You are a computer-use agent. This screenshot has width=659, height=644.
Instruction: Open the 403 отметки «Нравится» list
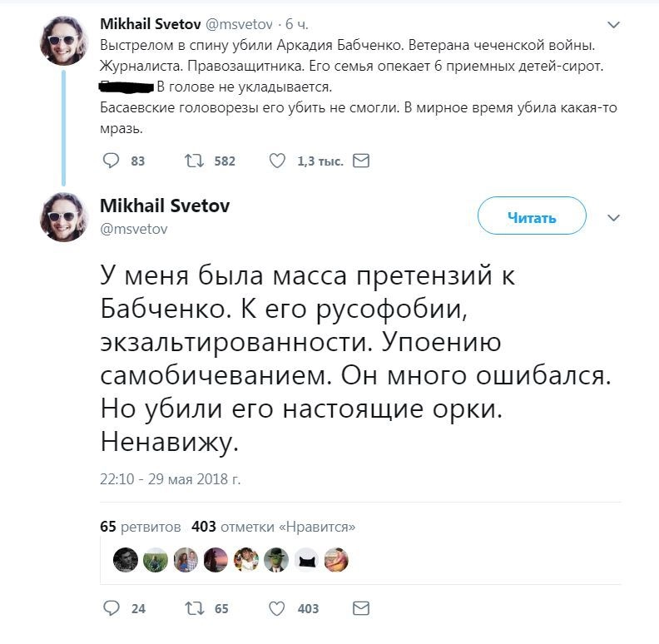coord(273,526)
